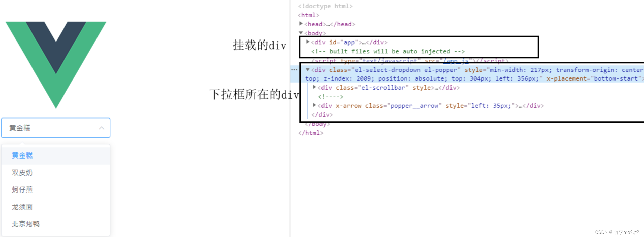Collapse the body element node

[x=301, y=33]
